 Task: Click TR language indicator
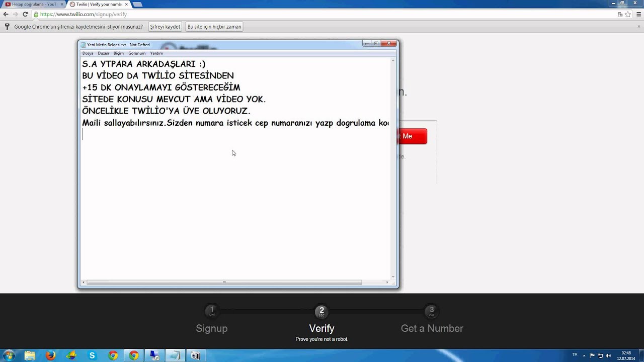coord(575,355)
